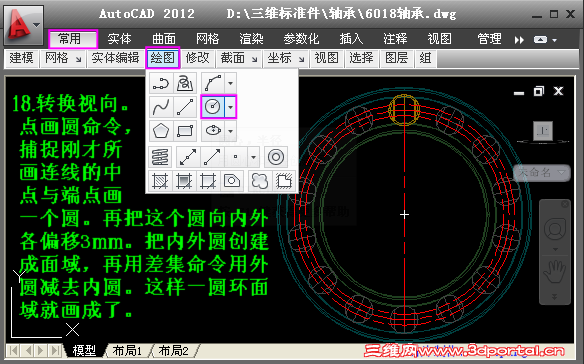The width and height of the screenshot is (584, 364).
Task: Open the 视图 panel in ribbon row
Action: click(x=326, y=58)
